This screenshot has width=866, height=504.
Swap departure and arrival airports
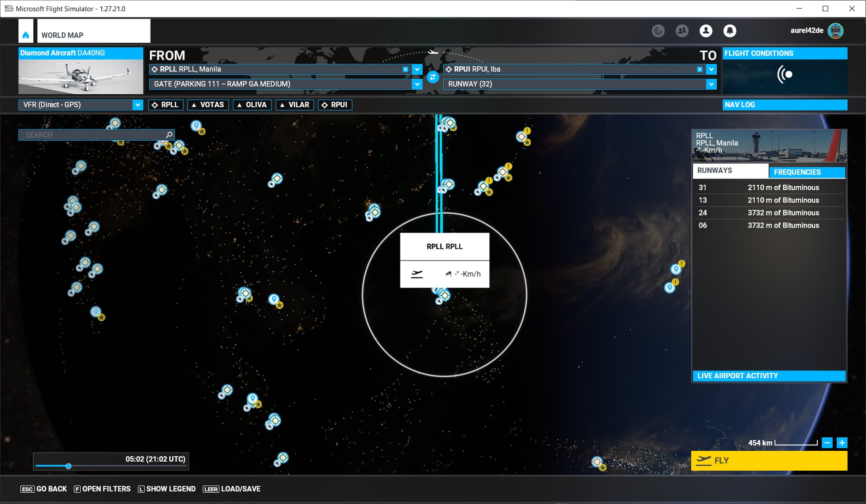click(433, 77)
